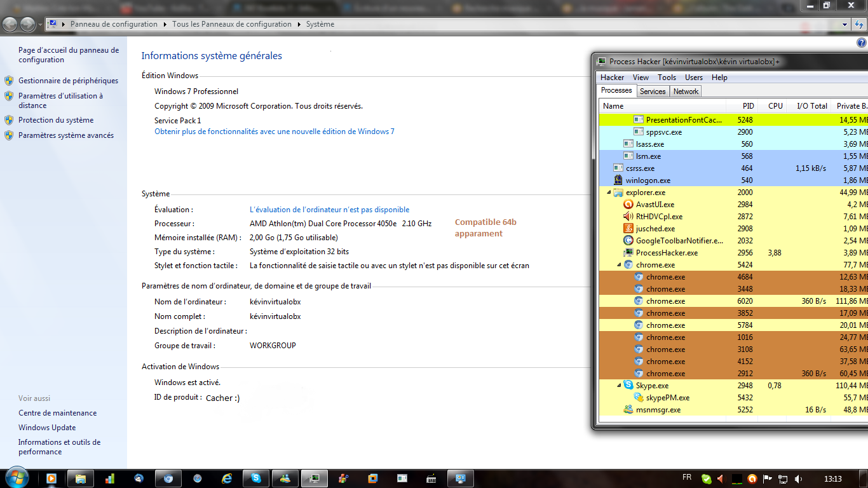The width and height of the screenshot is (868, 488).
Task: Click link to get more Windows 7 features
Action: tap(275, 132)
